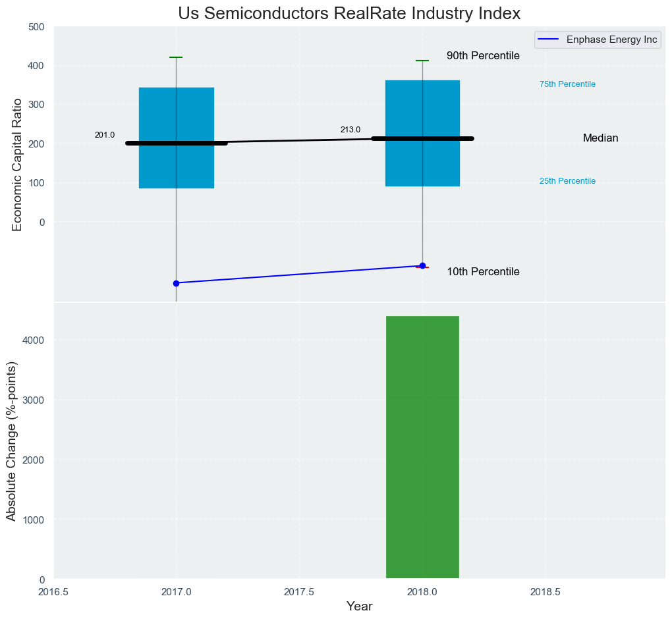The height and width of the screenshot is (619, 672).
Task: Click the Economic Capital Ratio y-axis label
Action: coord(18,164)
